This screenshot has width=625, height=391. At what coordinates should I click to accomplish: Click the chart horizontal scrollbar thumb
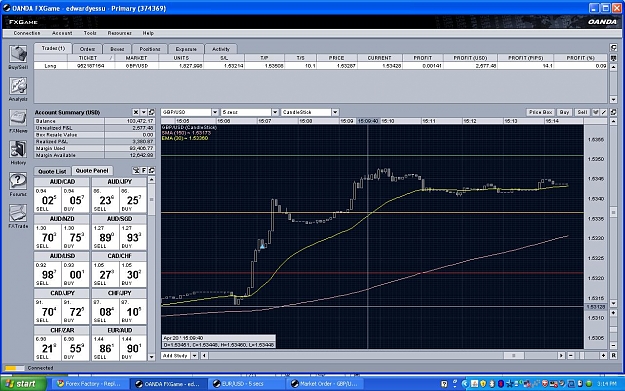click(513, 356)
